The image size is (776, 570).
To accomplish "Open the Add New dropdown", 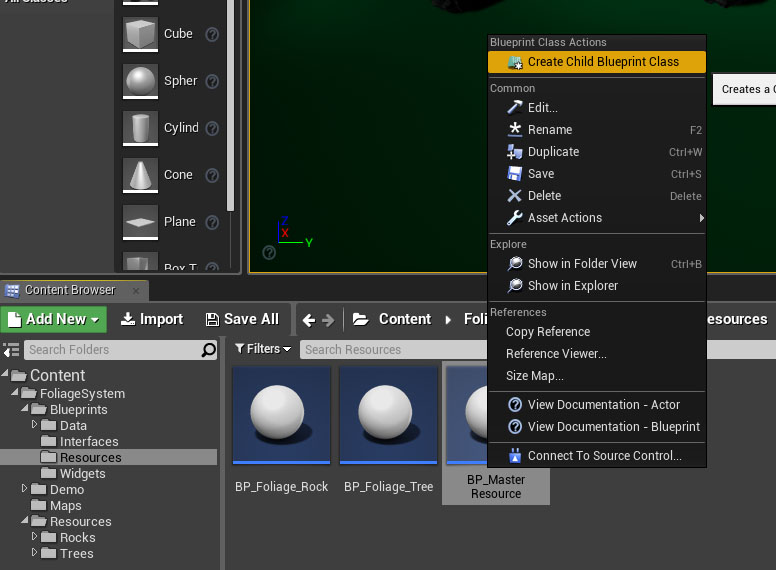I will (x=54, y=319).
